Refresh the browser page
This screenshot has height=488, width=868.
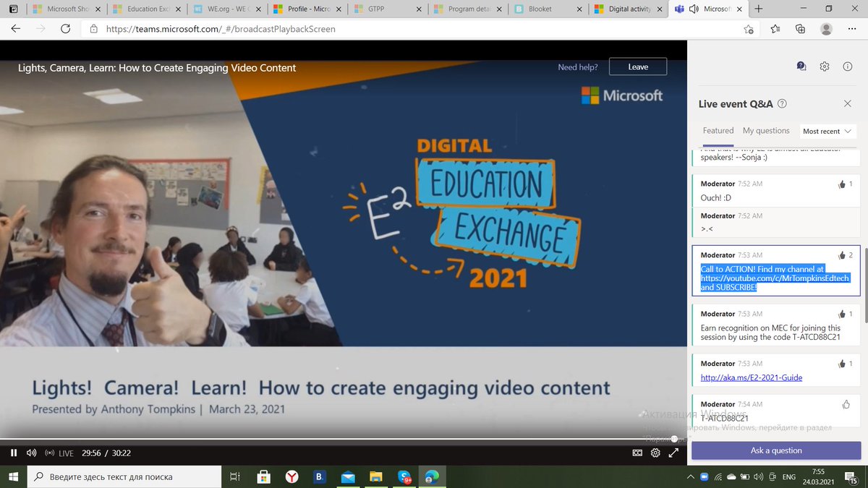65,29
